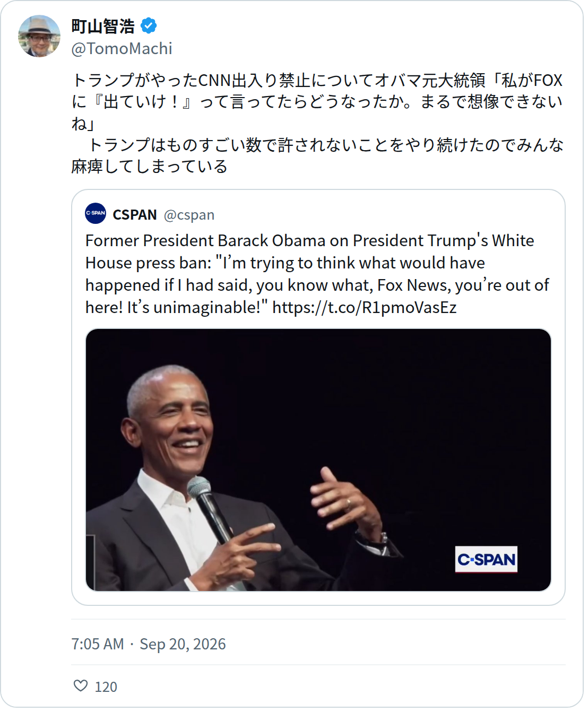Open the Obama video thumbnail

tap(318, 460)
